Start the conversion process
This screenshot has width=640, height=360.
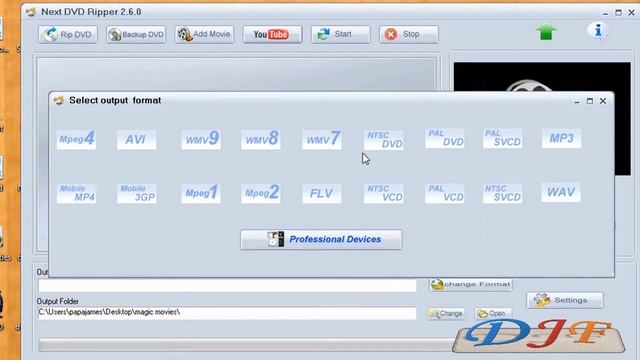[x=340, y=34]
